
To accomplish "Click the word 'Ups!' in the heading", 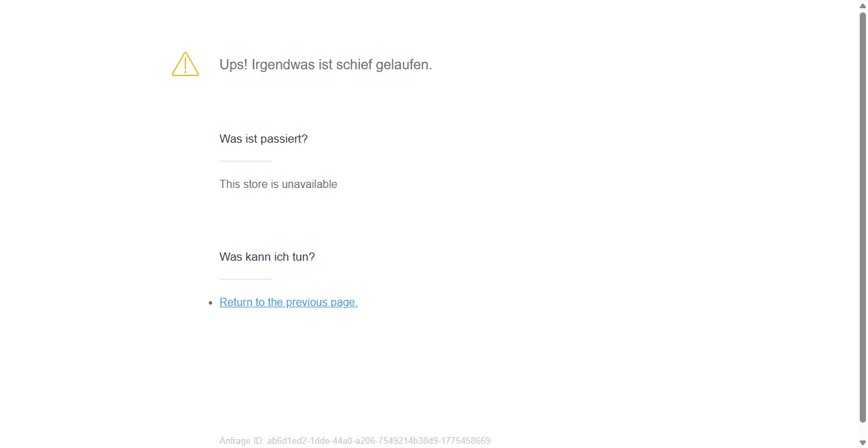I will [x=234, y=64].
